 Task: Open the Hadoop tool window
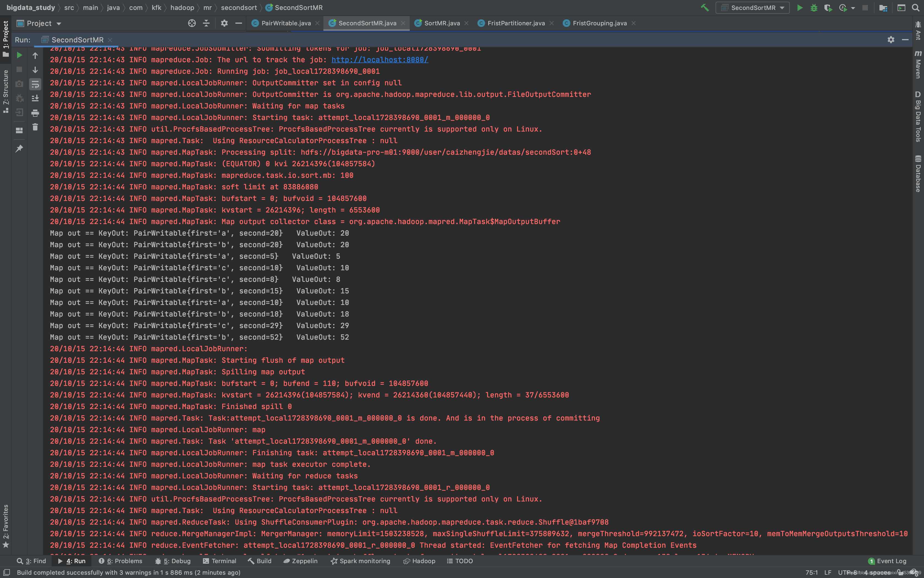click(x=419, y=561)
